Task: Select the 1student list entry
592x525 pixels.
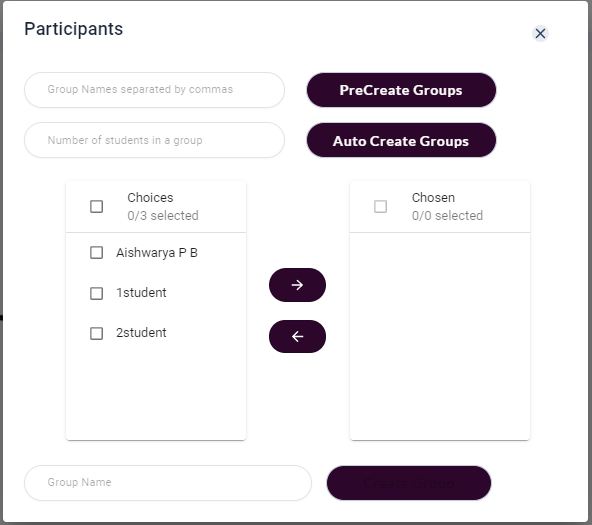Action: [x=156, y=293]
